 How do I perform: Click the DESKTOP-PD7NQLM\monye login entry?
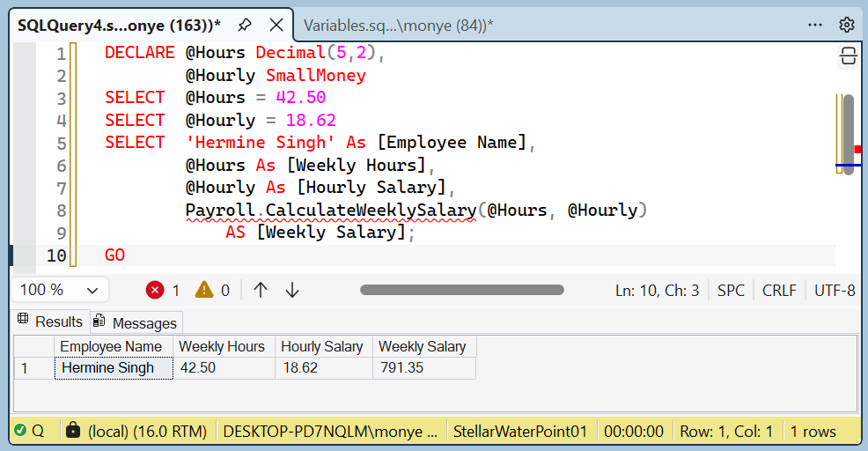click(330, 432)
